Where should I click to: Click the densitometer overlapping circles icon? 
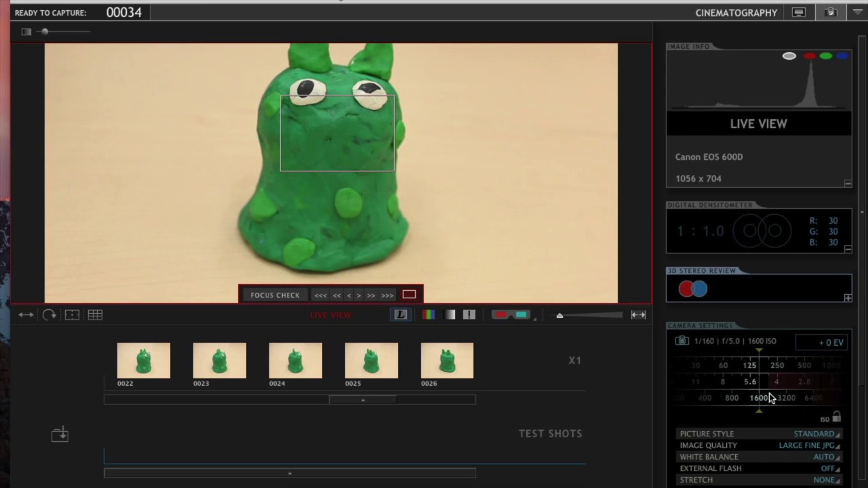[x=762, y=231]
